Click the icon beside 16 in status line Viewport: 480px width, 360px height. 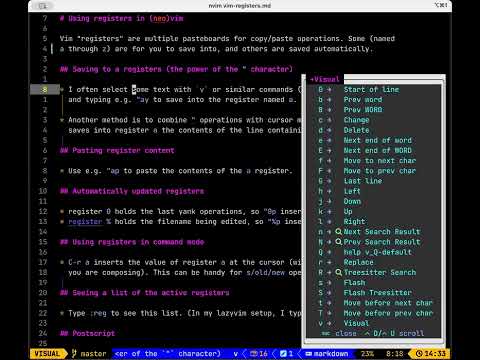pos(254,353)
